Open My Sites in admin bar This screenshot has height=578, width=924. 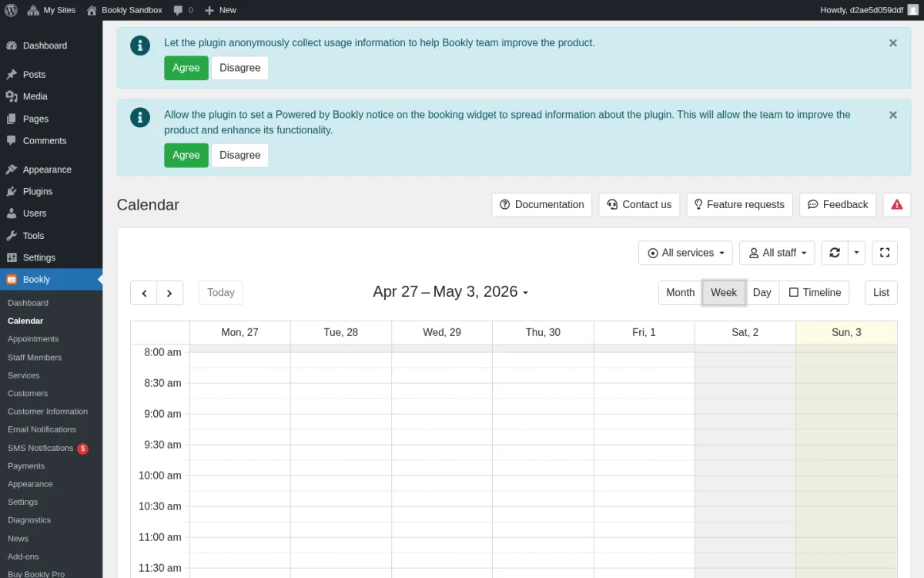tap(52, 10)
